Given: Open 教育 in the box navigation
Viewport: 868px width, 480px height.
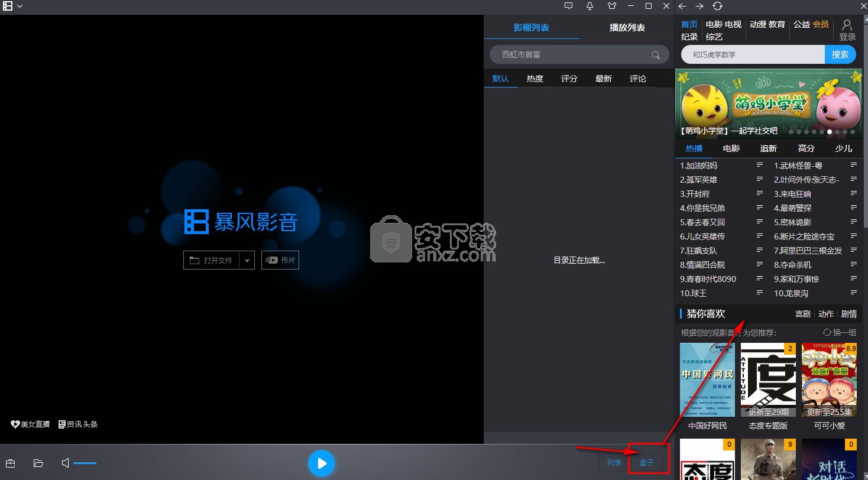Looking at the screenshot, I should tap(777, 24).
